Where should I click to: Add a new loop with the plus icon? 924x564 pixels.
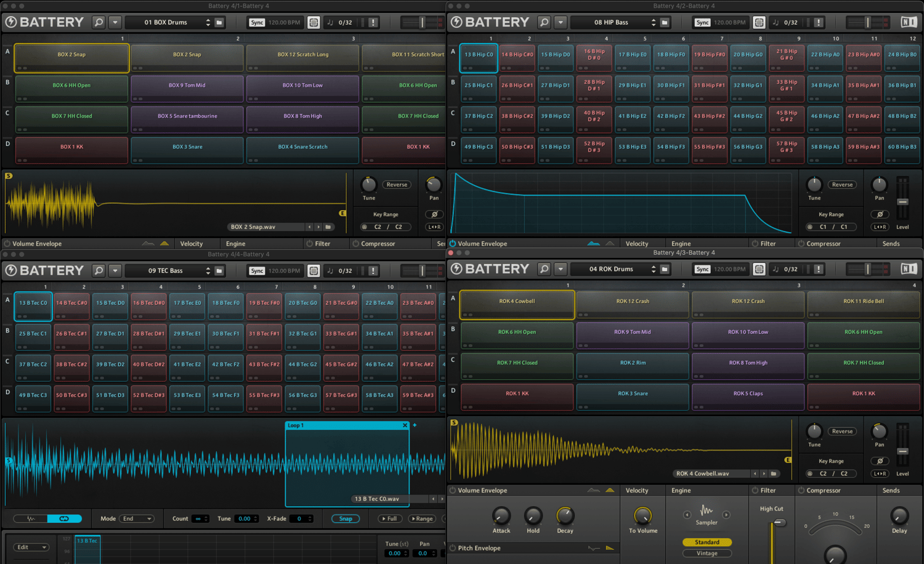point(415,425)
